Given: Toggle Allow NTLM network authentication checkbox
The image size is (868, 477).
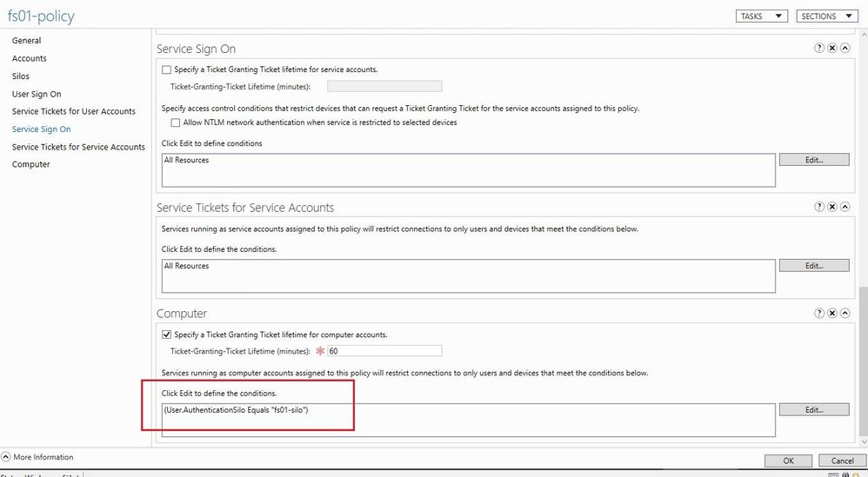Looking at the screenshot, I should [176, 123].
